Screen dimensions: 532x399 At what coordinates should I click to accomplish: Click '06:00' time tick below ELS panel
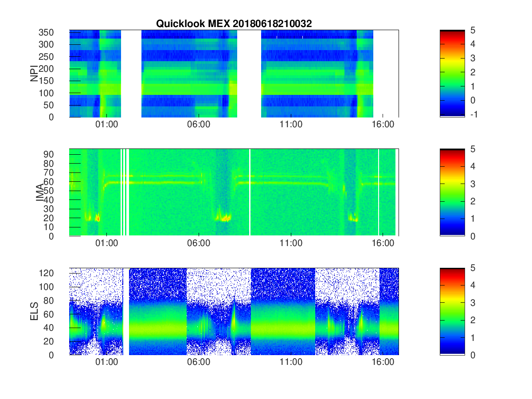199,362
